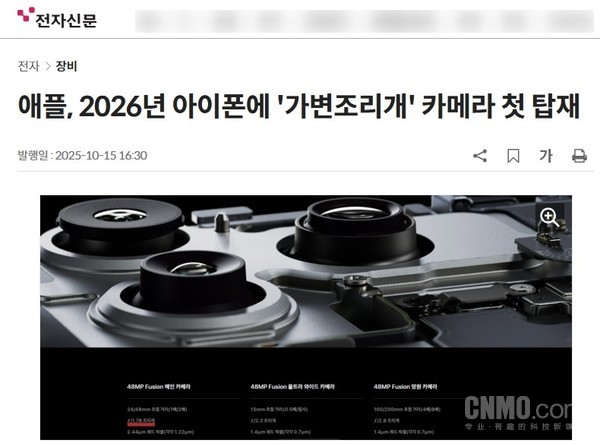Screen dimensions: 600x446
Task: Open the iPhone camera module photo
Action: pyautogui.click(x=306, y=317)
